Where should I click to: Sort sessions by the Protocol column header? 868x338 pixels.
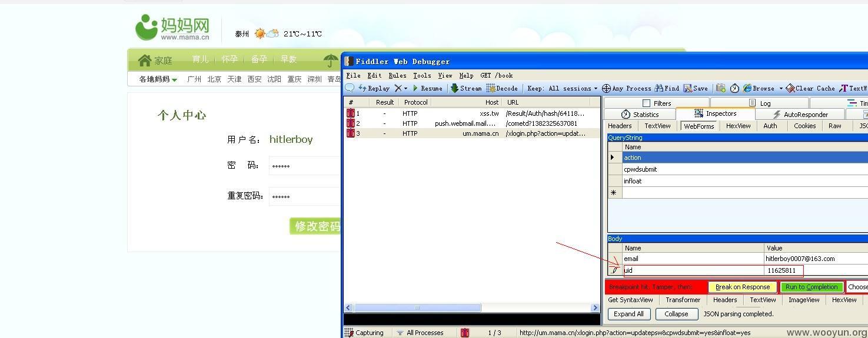point(415,102)
